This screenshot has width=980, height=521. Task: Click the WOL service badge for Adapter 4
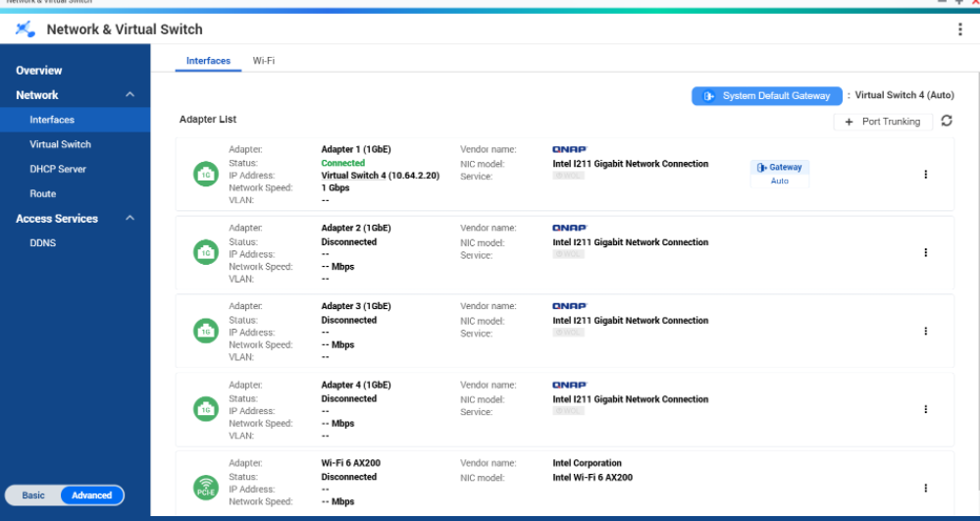pos(568,411)
